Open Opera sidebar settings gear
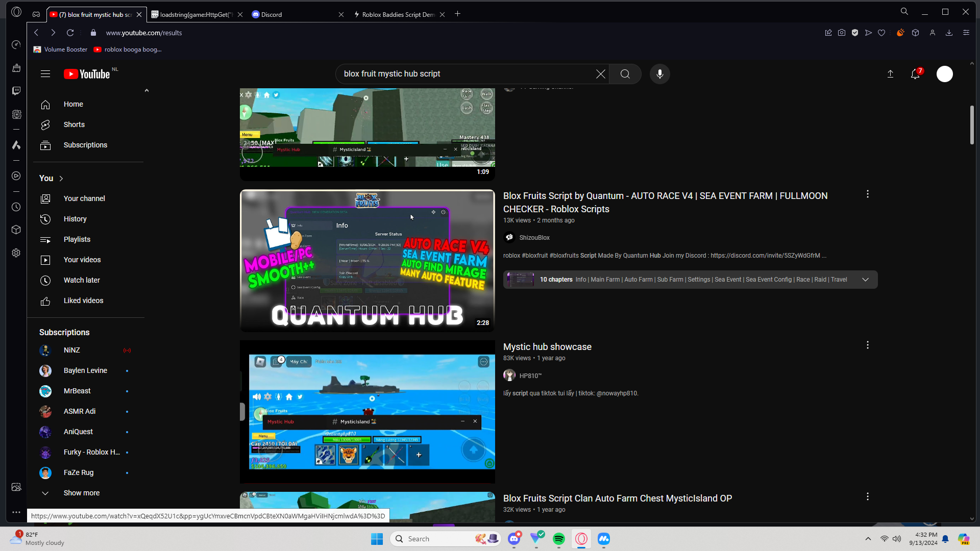Screen dimensions: 980x551 (x=16, y=253)
